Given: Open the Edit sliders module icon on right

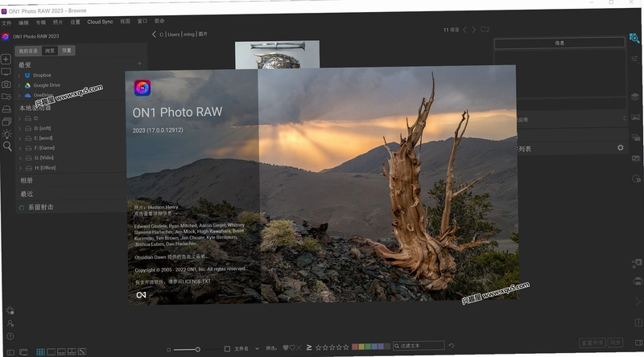Looking at the screenshot, I should tap(634, 59).
